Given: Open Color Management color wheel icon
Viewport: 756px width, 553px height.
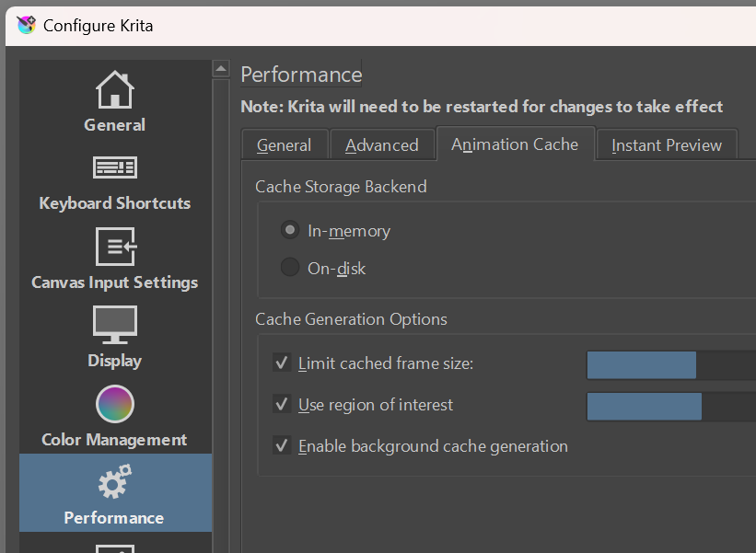Looking at the screenshot, I should pyautogui.click(x=115, y=404).
